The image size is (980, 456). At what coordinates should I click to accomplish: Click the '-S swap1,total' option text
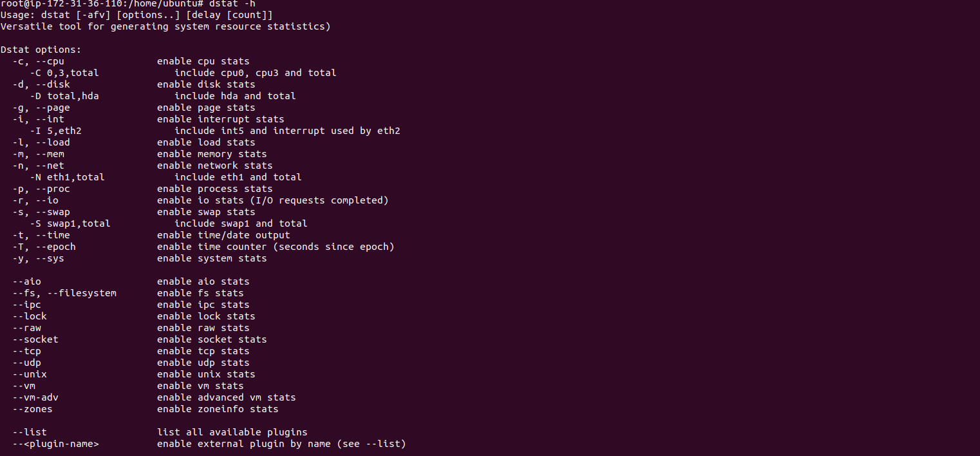[x=70, y=223]
